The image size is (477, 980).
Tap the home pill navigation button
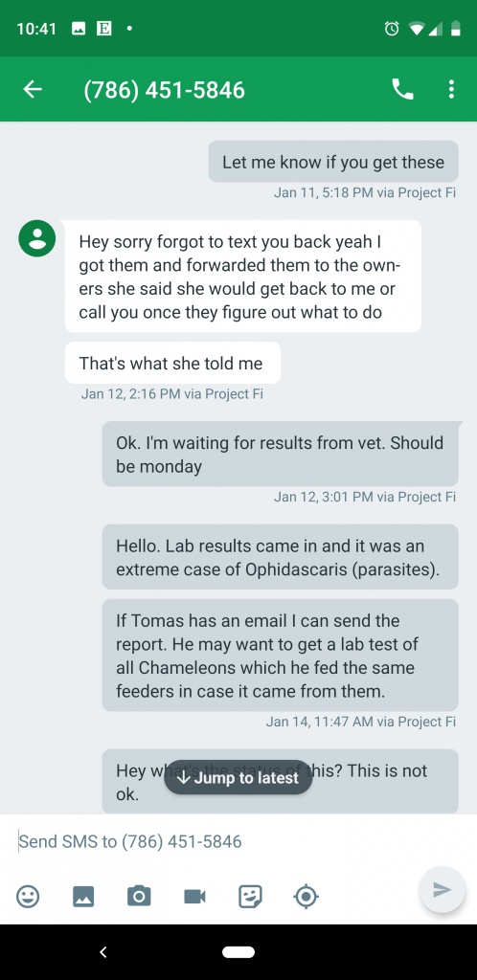pyautogui.click(x=238, y=952)
